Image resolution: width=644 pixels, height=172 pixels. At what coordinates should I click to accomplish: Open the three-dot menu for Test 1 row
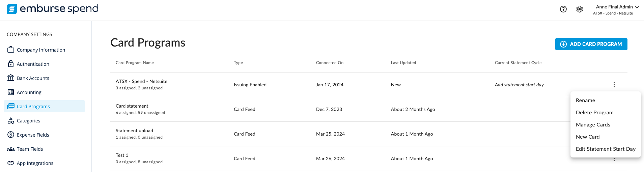point(614,159)
